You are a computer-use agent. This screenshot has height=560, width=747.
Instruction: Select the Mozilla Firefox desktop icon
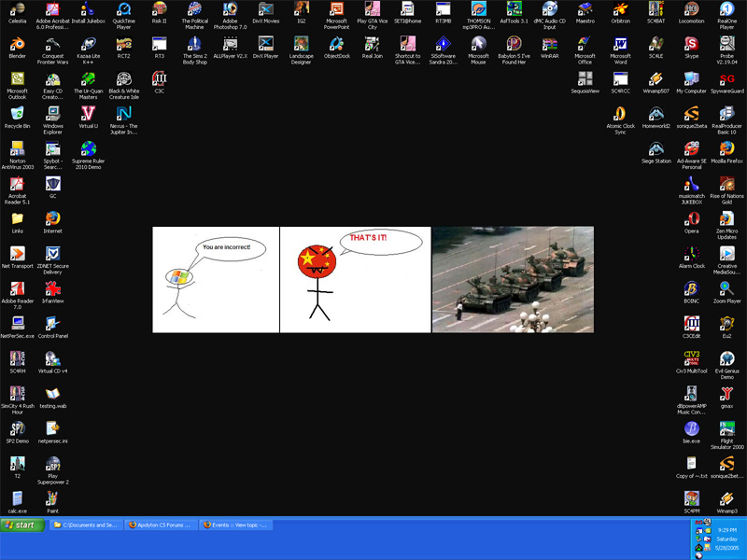click(x=726, y=148)
